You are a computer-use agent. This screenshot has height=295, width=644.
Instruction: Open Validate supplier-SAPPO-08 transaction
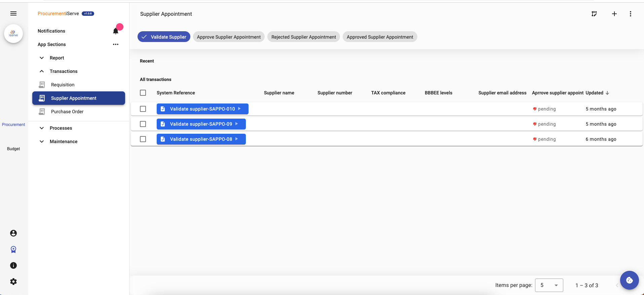tap(201, 139)
